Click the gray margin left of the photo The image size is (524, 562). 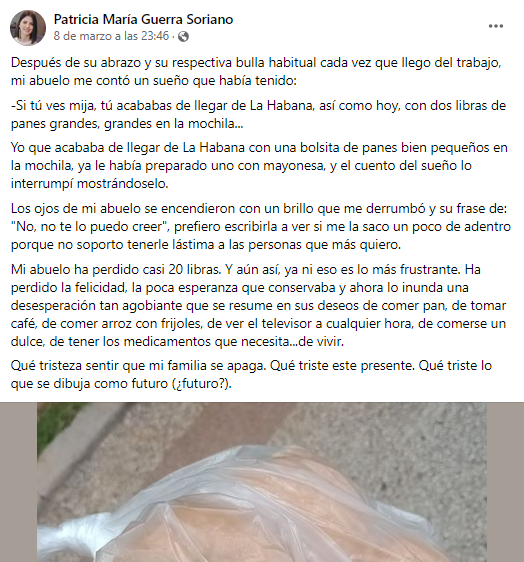[18, 482]
